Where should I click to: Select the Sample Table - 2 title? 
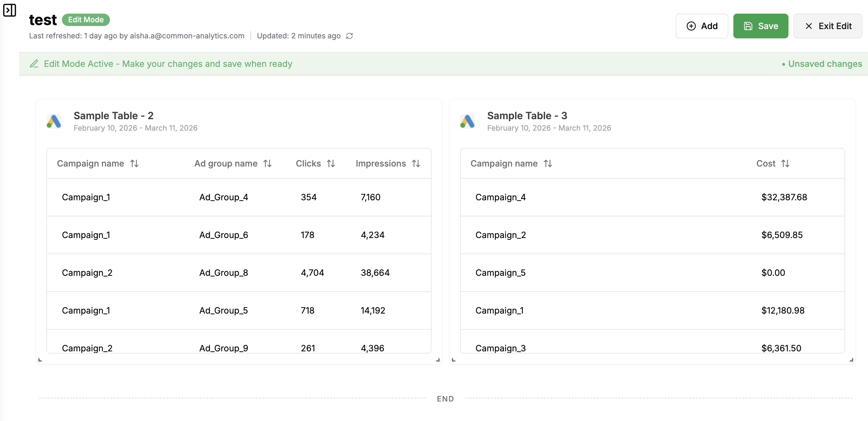pyautogui.click(x=114, y=115)
